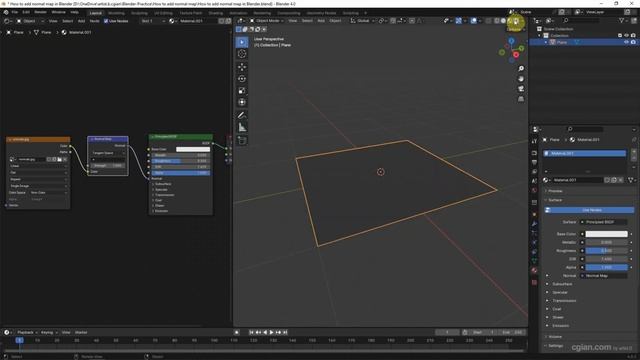The height and width of the screenshot is (360, 640).
Task: Expand the Emission section in Properties
Action: [x=560, y=326]
